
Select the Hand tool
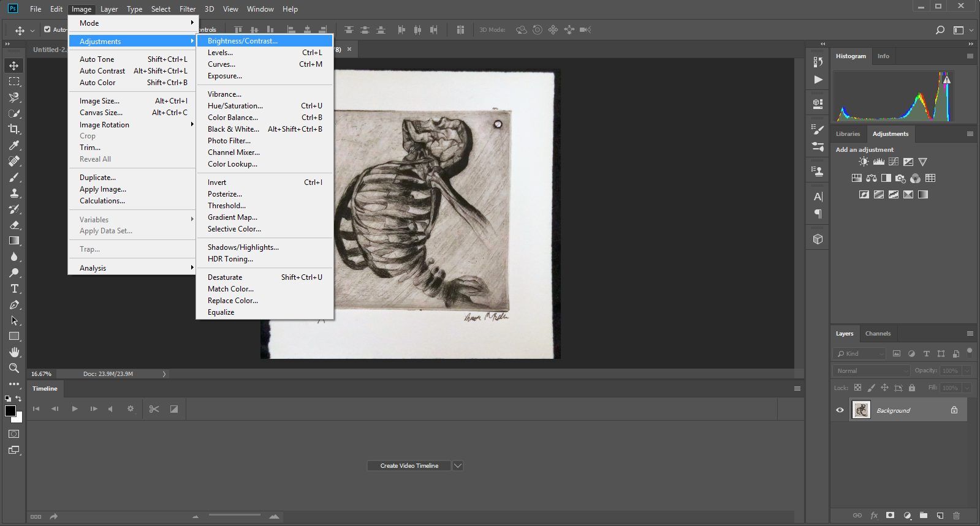pos(14,352)
